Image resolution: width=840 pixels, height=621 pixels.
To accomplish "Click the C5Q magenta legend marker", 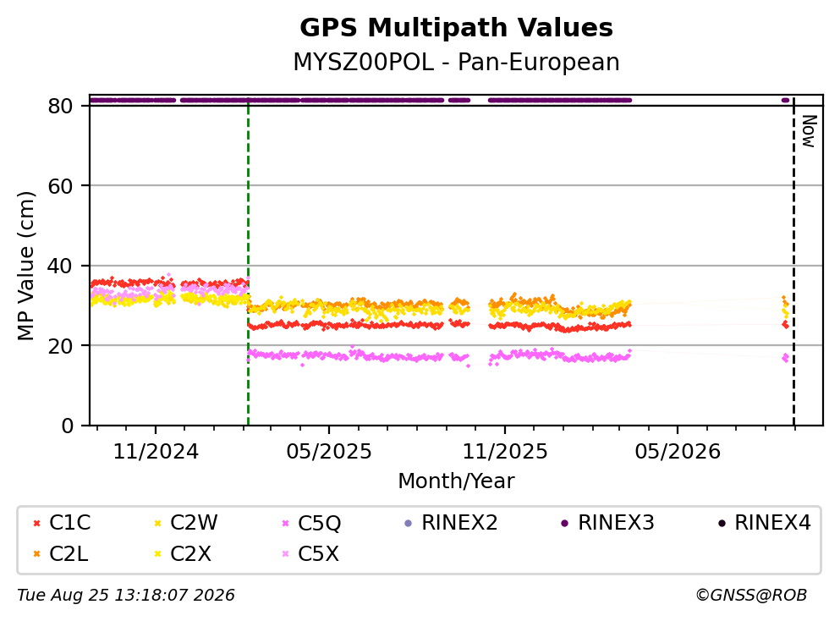I will point(286,524).
